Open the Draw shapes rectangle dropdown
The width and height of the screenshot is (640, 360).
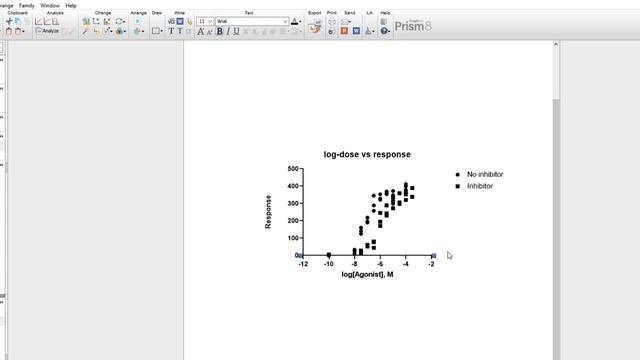click(x=157, y=31)
